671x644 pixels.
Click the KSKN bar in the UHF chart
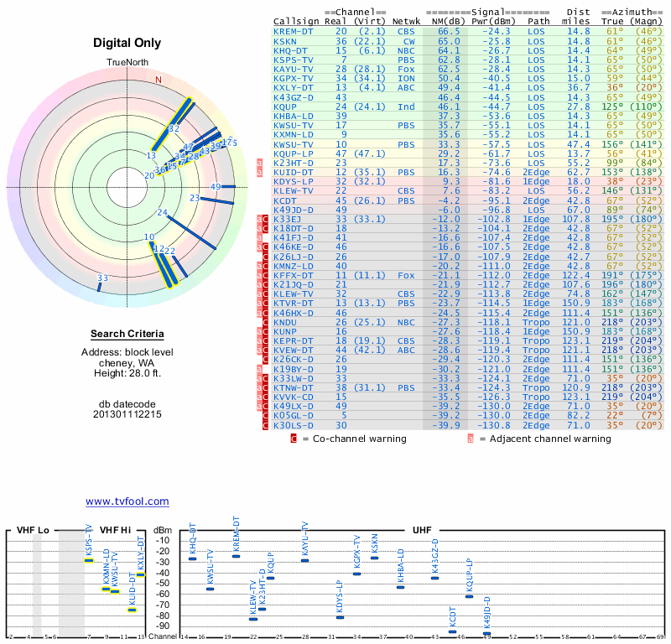click(374, 558)
